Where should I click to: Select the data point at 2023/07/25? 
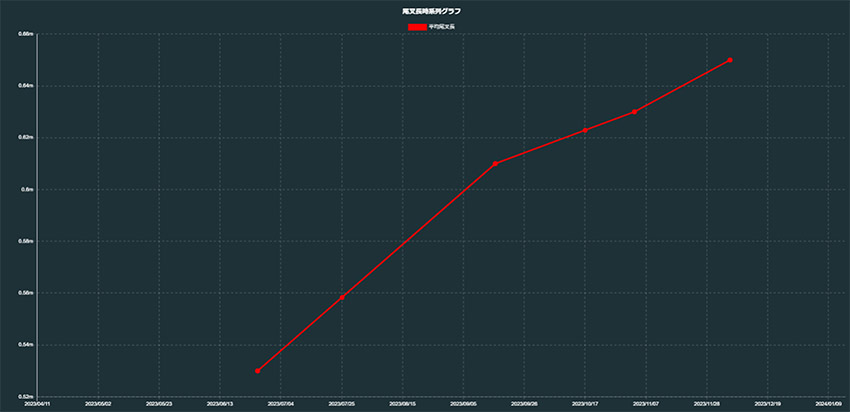coord(342,297)
